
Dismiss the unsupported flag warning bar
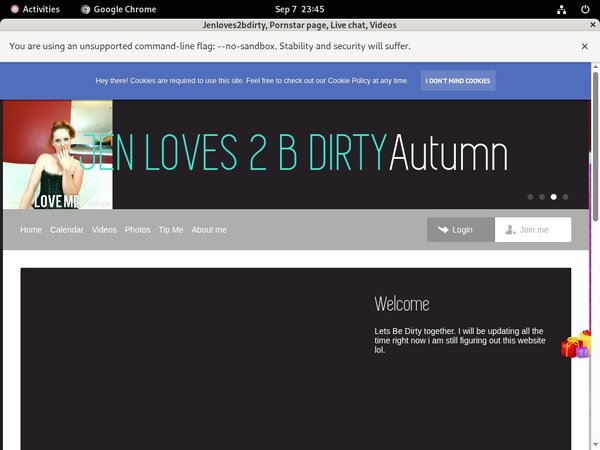click(x=585, y=46)
